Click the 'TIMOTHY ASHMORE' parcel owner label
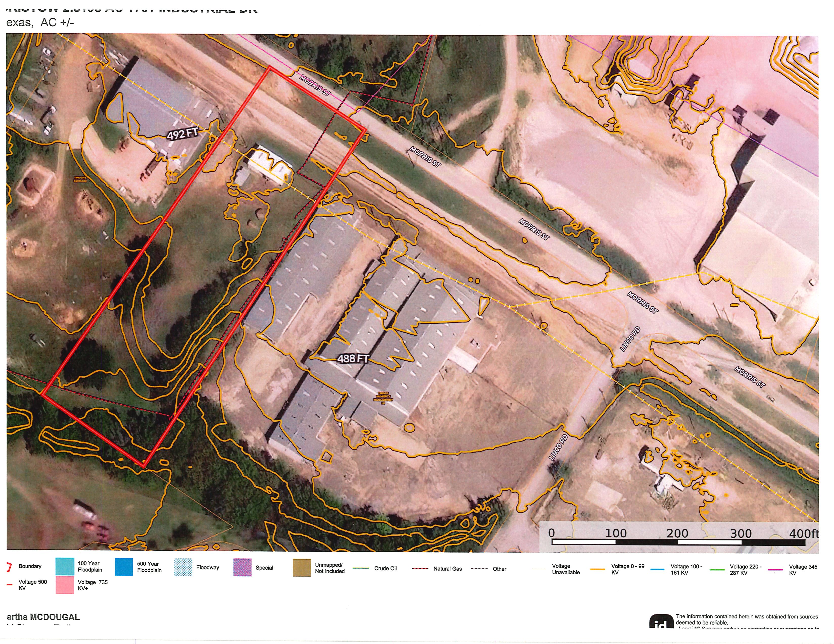 point(80,179)
